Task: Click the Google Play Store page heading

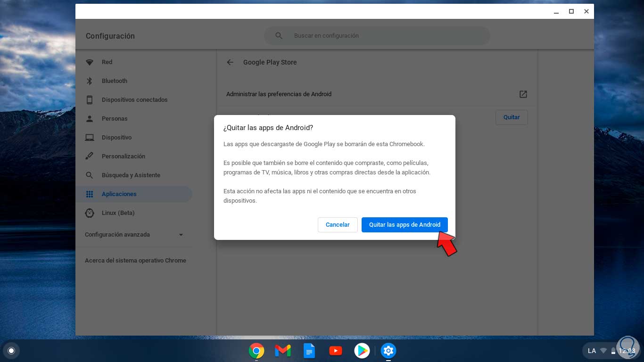Action: 270,62
